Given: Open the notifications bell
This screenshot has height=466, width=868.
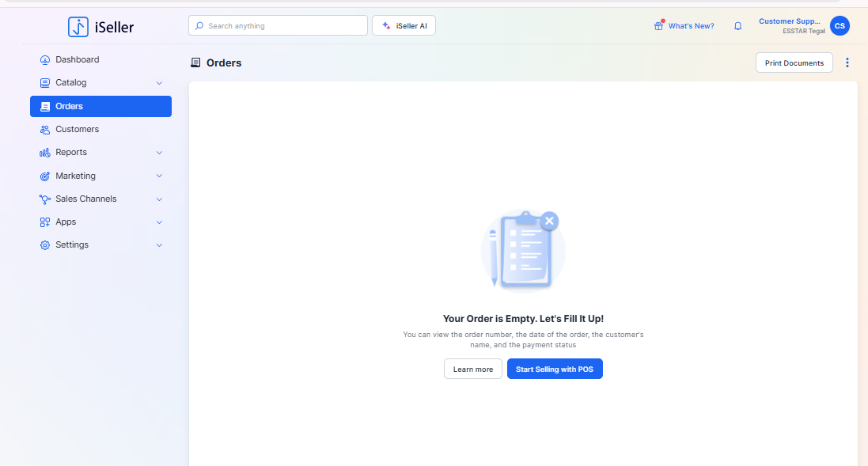Looking at the screenshot, I should point(738,26).
